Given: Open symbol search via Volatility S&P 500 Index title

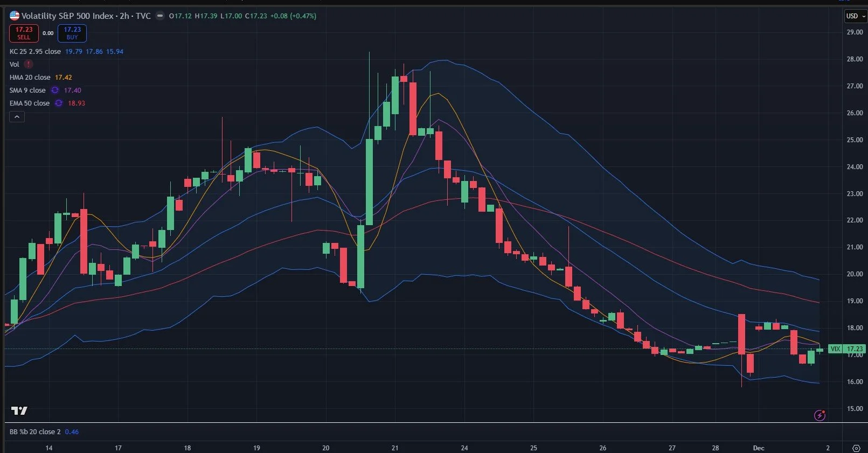Looking at the screenshot, I should coord(67,16).
